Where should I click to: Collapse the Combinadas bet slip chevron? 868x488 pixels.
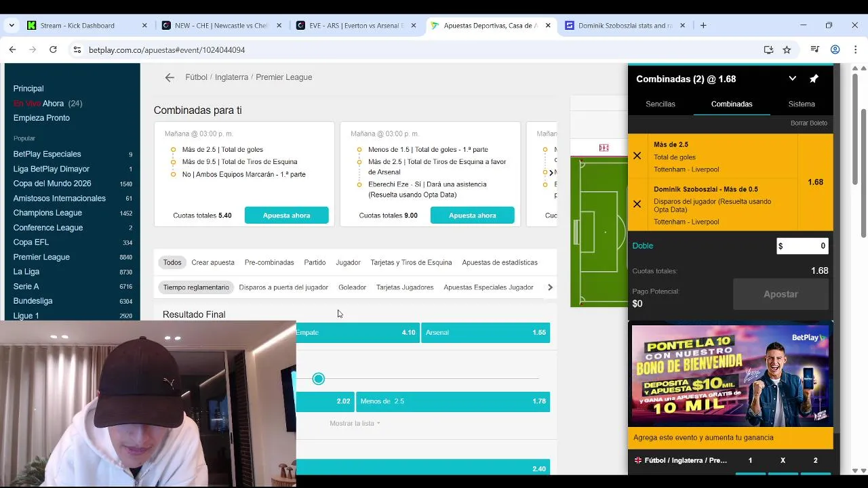792,79
